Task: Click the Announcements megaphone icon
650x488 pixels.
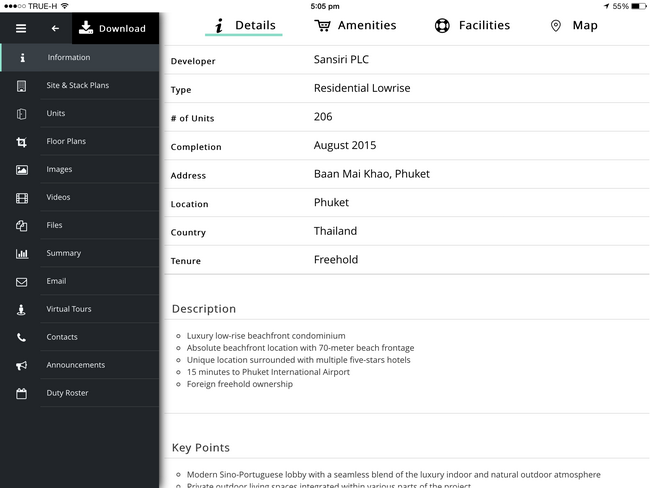Action: coord(22,366)
